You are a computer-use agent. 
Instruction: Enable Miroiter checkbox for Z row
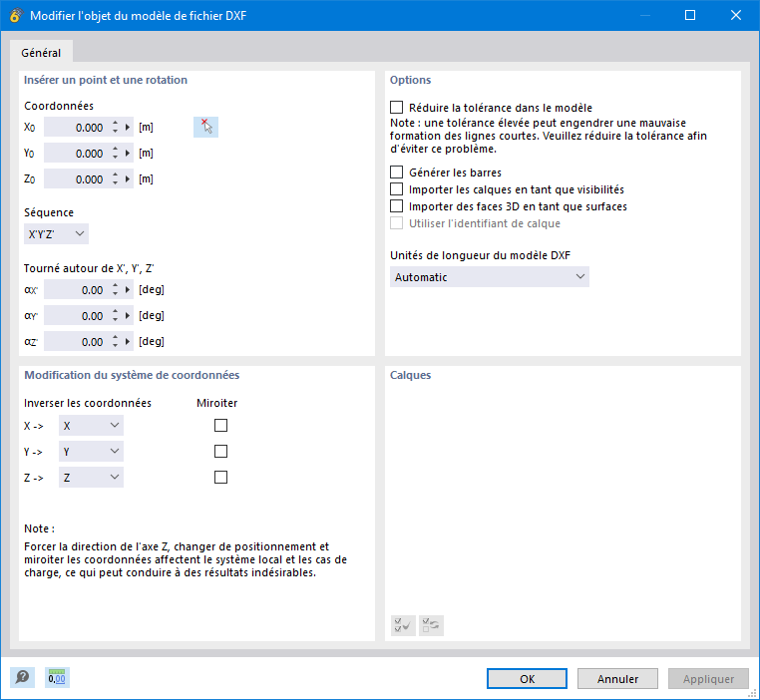(x=220, y=478)
